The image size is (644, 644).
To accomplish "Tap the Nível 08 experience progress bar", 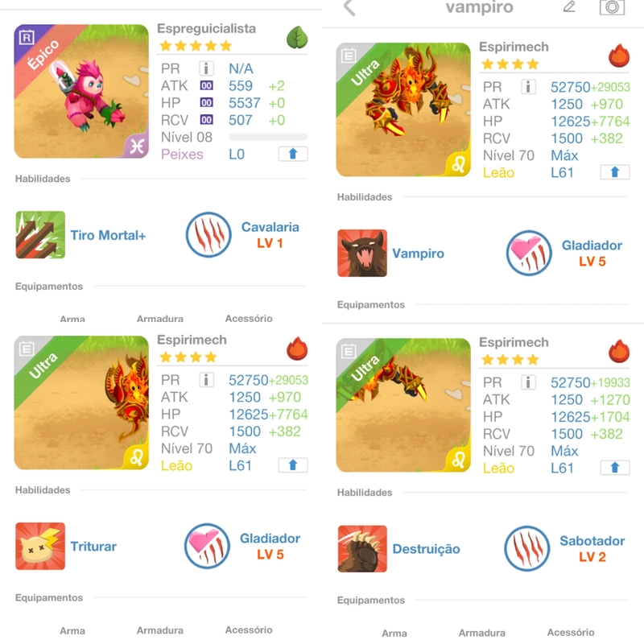I will [x=268, y=137].
